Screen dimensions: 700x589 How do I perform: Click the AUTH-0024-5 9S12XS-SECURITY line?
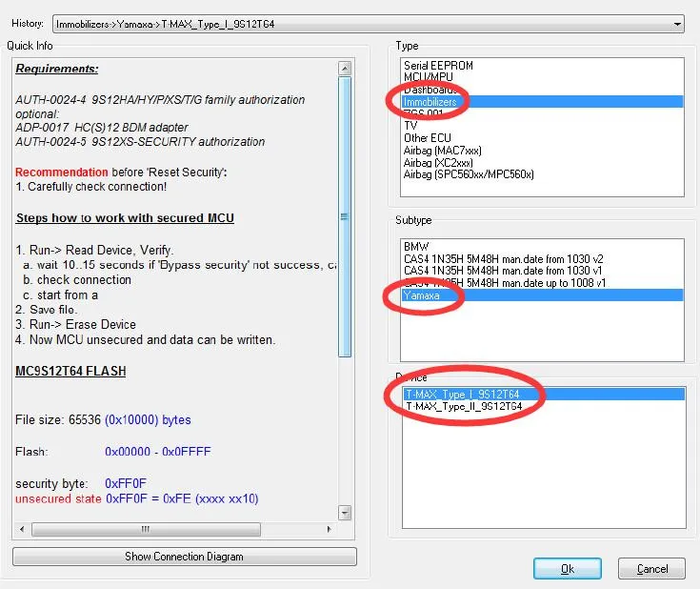coord(140,142)
